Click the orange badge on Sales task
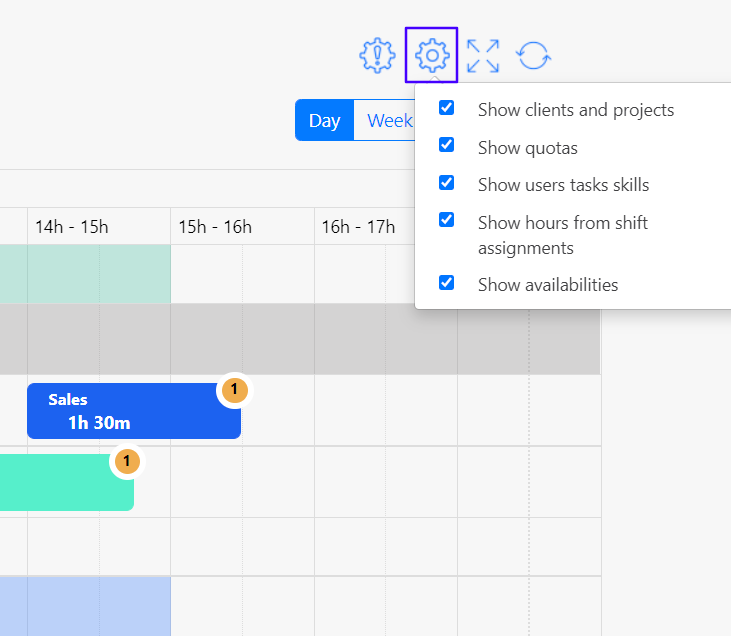The image size is (731, 636). coord(233,389)
